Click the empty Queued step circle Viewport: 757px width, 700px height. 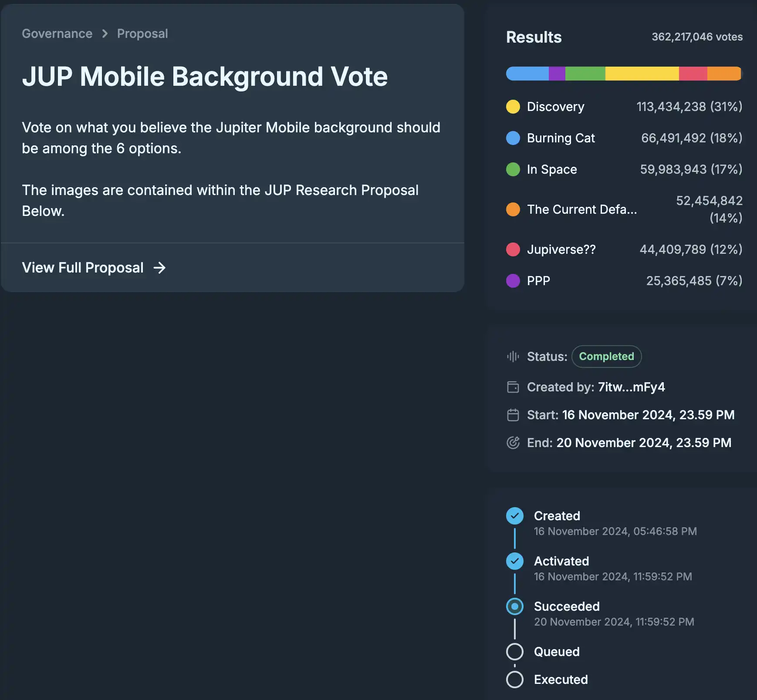[515, 652]
